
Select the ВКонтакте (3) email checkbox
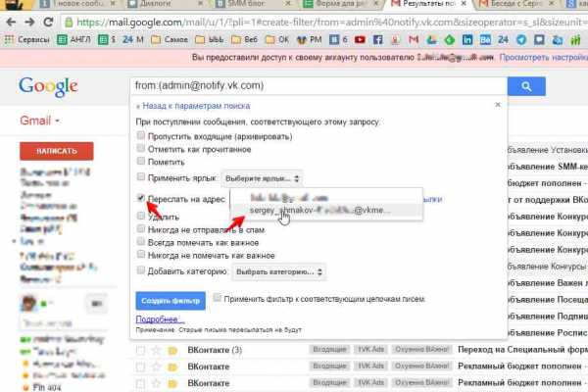point(140,351)
